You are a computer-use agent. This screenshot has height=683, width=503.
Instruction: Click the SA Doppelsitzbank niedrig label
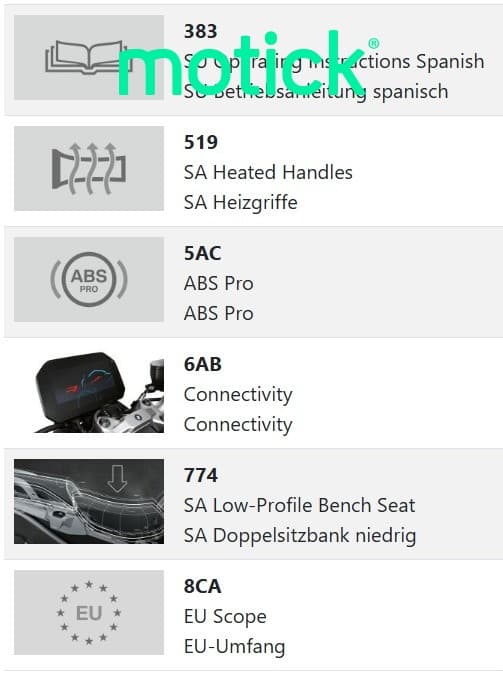[x=300, y=536]
